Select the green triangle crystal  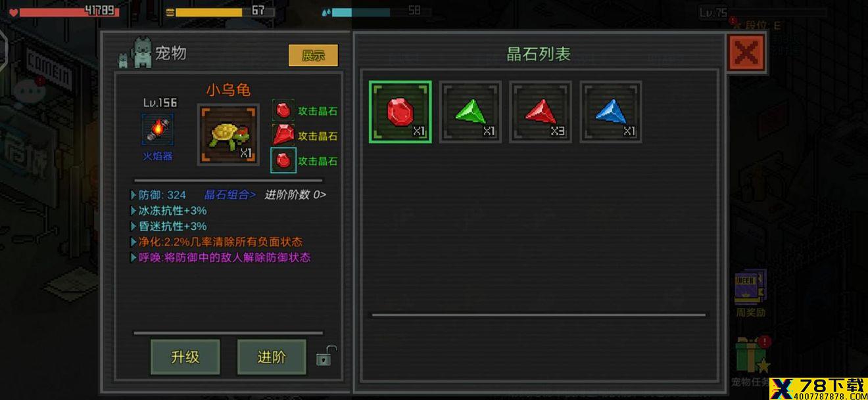pyautogui.click(x=470, y=112)
